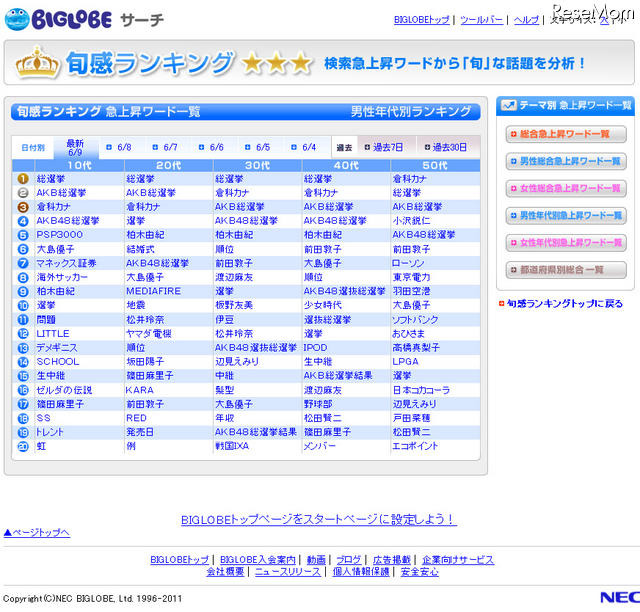Click 都道府県別総合一覧 sidebar button
This screenshot has width=640, height=612.
pos(565,270)
